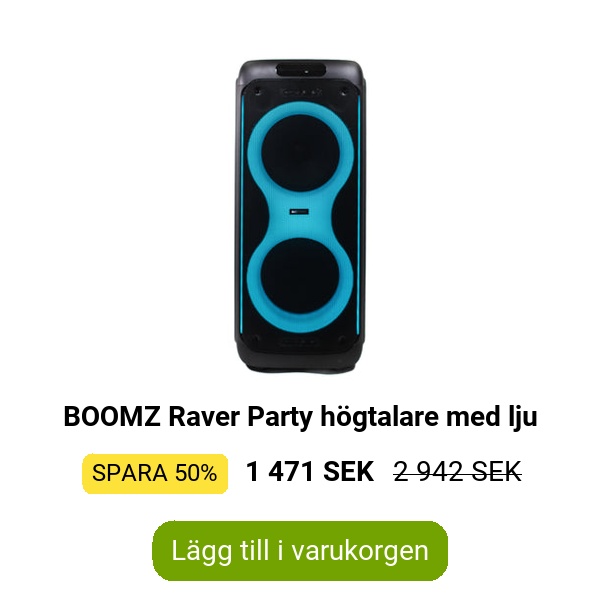Click the black base of the speaker
600x600 pixels.
click(300, 360)
